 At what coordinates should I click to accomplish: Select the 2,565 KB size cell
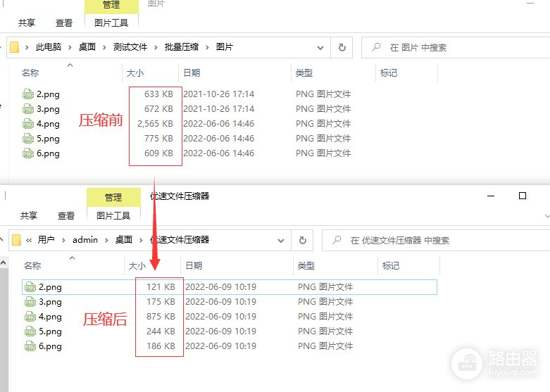[155, 124]
